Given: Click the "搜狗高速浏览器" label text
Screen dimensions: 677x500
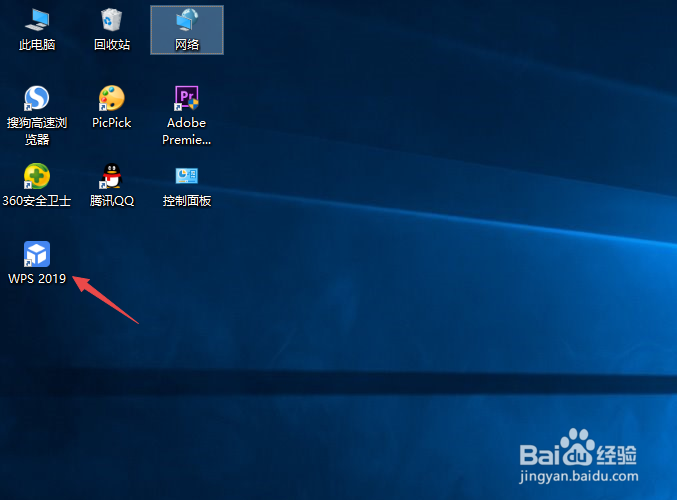Looking at the screenshot, I should (x=37, y=131).
